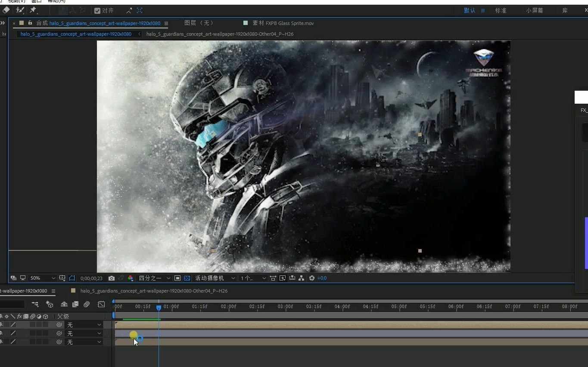Screen dimensions: 588x367
Task: Click the breadcrumb chevron after the first composition name
Action: coord(139,34)
